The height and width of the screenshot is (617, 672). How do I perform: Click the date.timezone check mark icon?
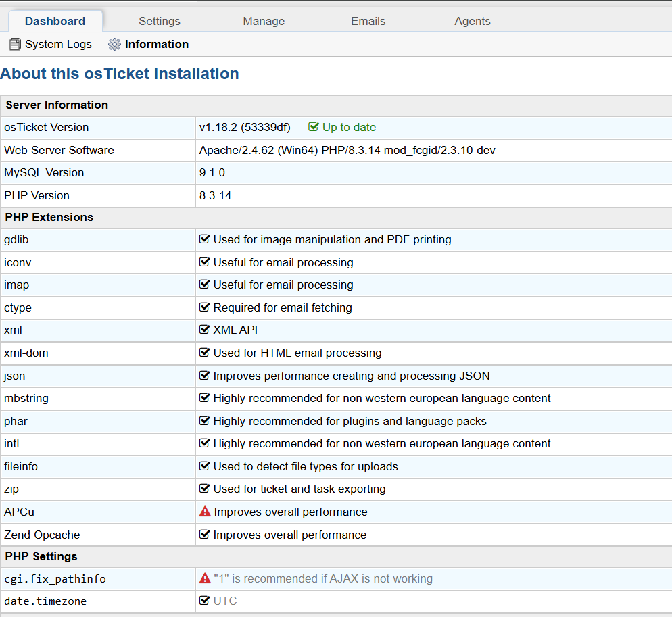[x=204, y=601]
